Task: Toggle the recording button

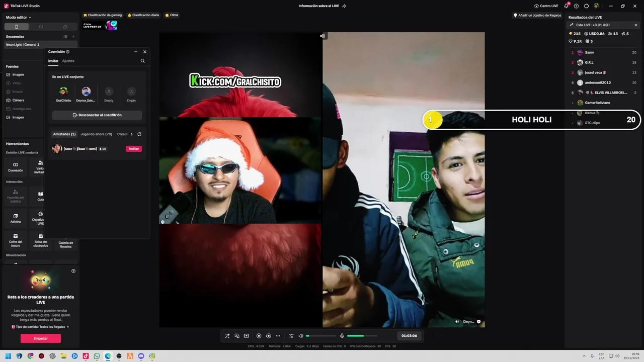Action: tap(259, 336)
